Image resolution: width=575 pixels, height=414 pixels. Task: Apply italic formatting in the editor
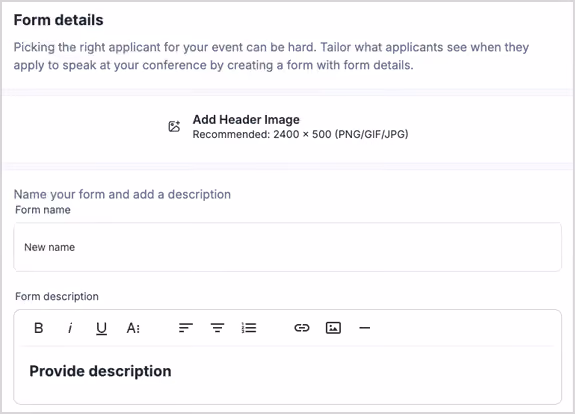pos(70,327)
